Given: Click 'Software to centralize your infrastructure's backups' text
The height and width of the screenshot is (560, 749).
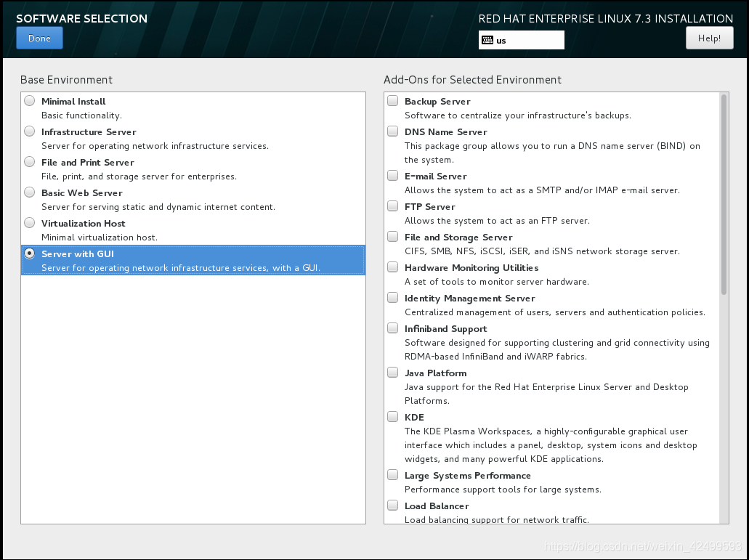Looking at the screenshot, I should (517, 115).
